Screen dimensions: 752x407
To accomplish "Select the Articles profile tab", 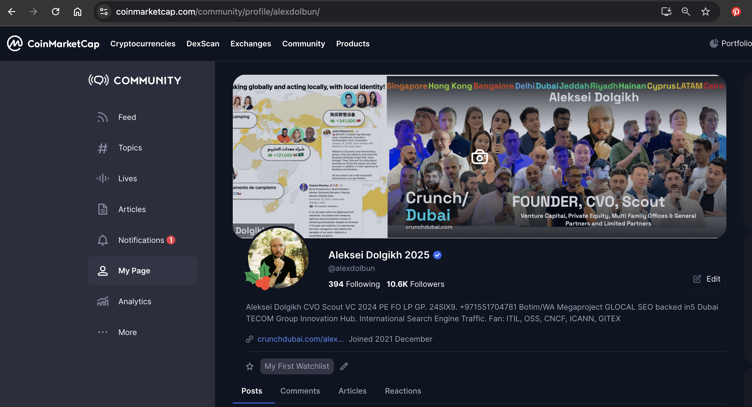I will point(352,391).
